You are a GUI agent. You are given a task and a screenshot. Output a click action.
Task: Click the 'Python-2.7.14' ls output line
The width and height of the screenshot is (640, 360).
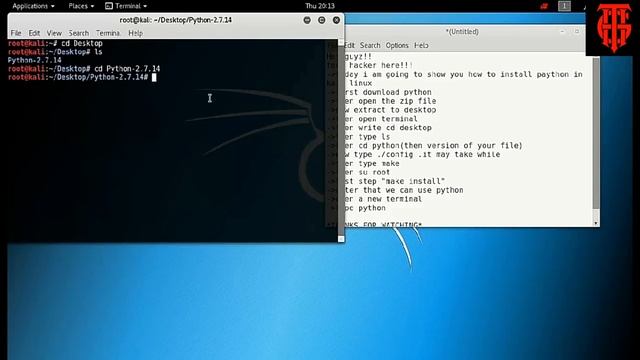tap(35, 60)
